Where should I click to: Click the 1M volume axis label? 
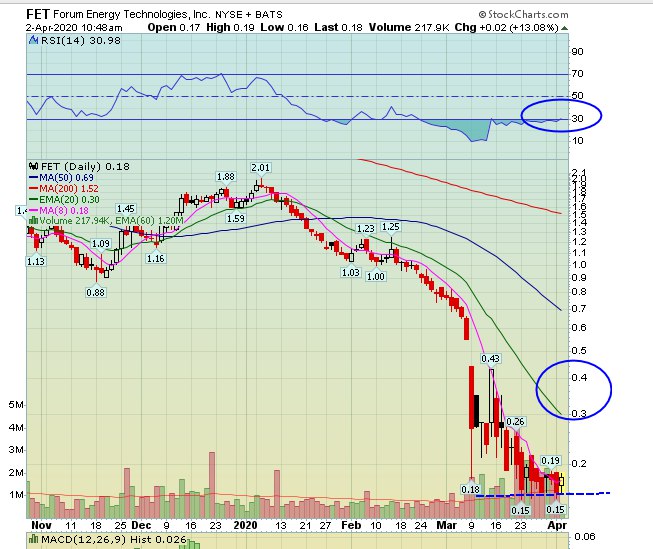[x=16, y=495]
